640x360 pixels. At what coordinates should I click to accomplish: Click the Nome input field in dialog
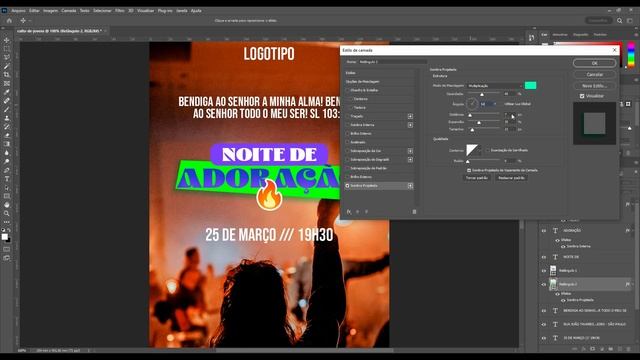tap(393, 62)
